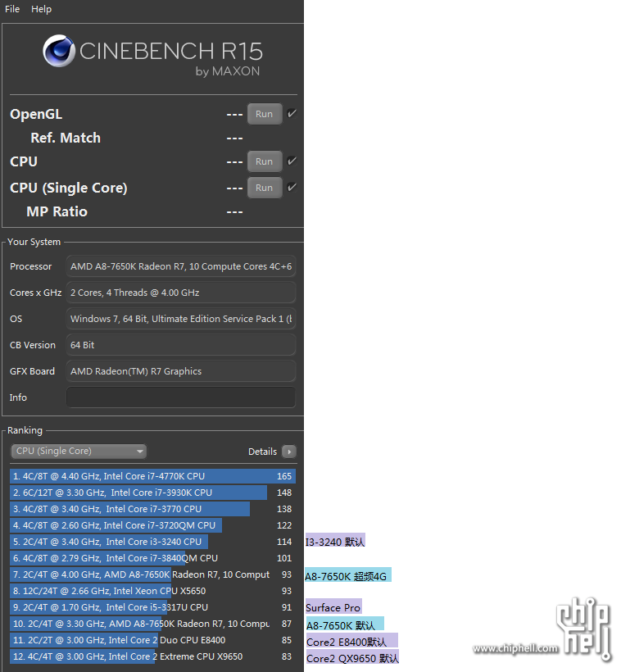Select ranking row 6 Intel Core i7-3840QM

tap(152, 558)
